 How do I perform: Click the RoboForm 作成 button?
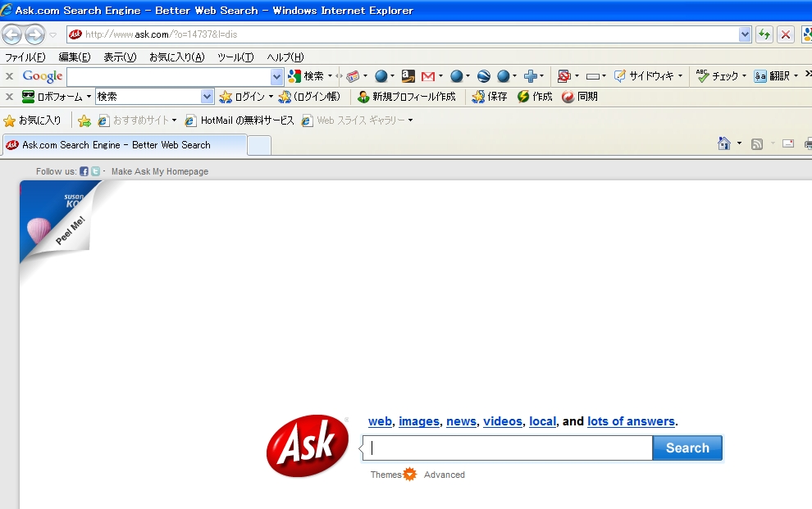click(535, 97)
